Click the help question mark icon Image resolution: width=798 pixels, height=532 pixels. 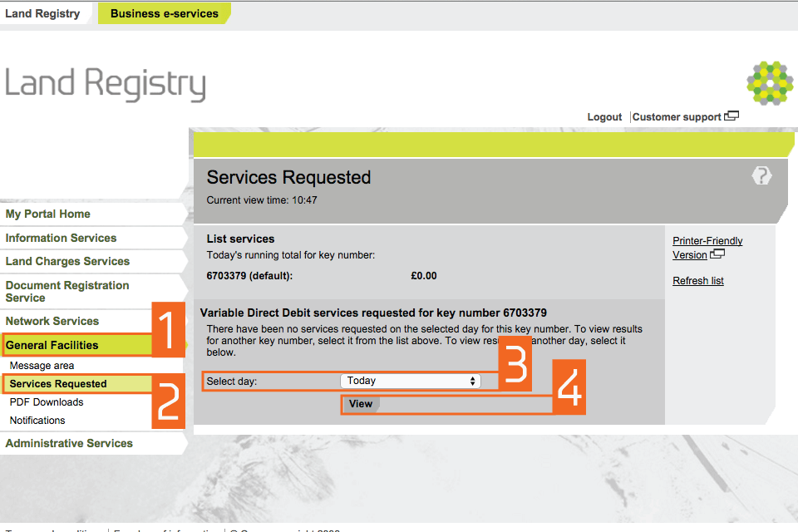coord(761,175)
